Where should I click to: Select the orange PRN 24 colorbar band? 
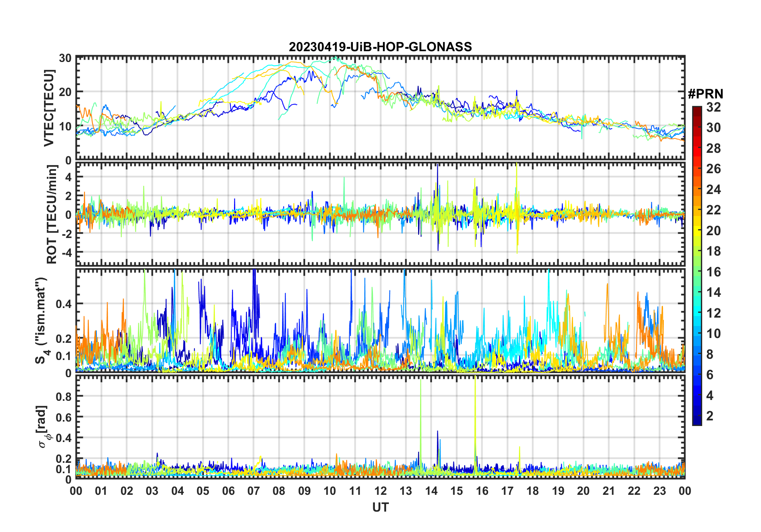pyautogui.click(x=697, y=190)
